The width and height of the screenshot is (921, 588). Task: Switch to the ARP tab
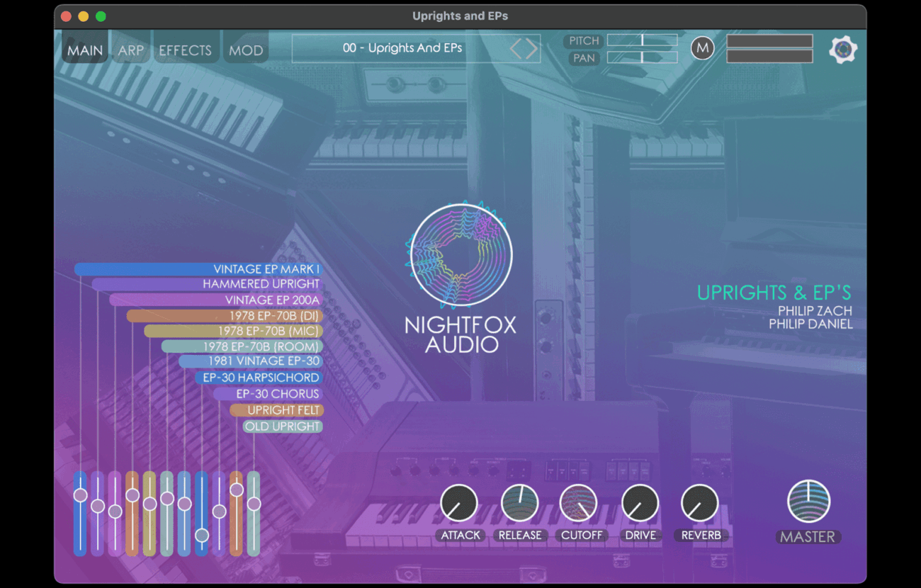click(x=130, y=50)
